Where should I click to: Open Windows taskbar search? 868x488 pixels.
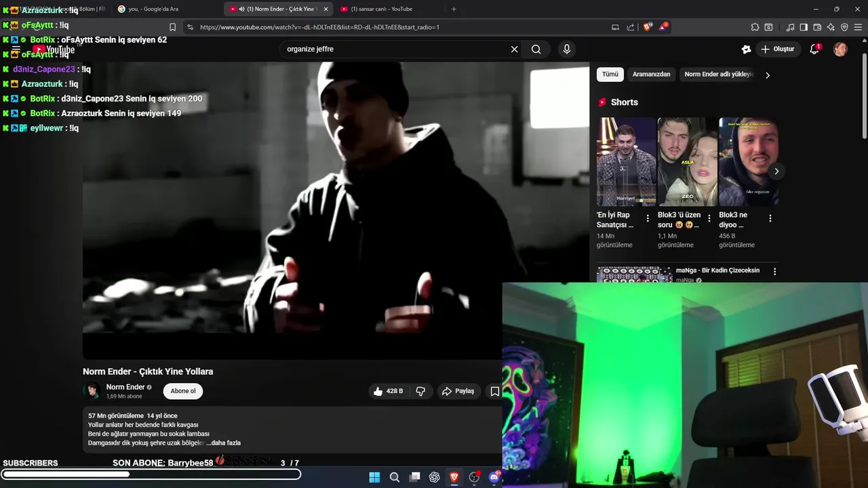(x=394, y=477)
